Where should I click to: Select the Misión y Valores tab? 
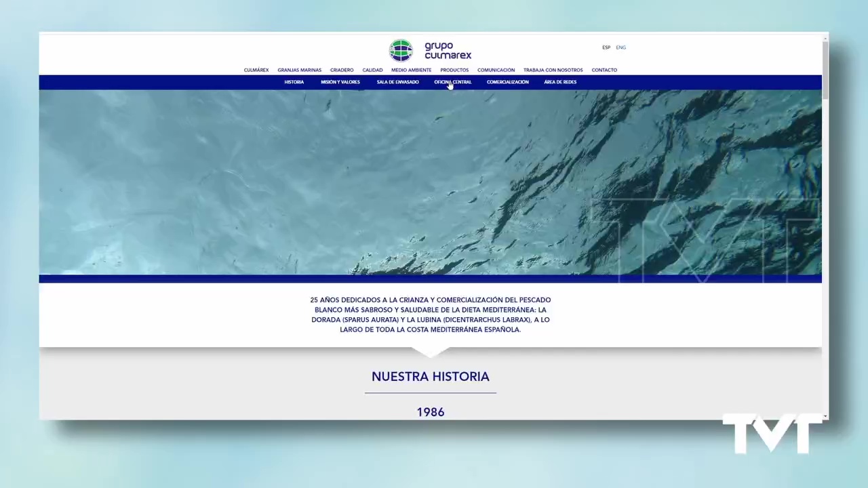pyautogui.click(x=340, y=82)
